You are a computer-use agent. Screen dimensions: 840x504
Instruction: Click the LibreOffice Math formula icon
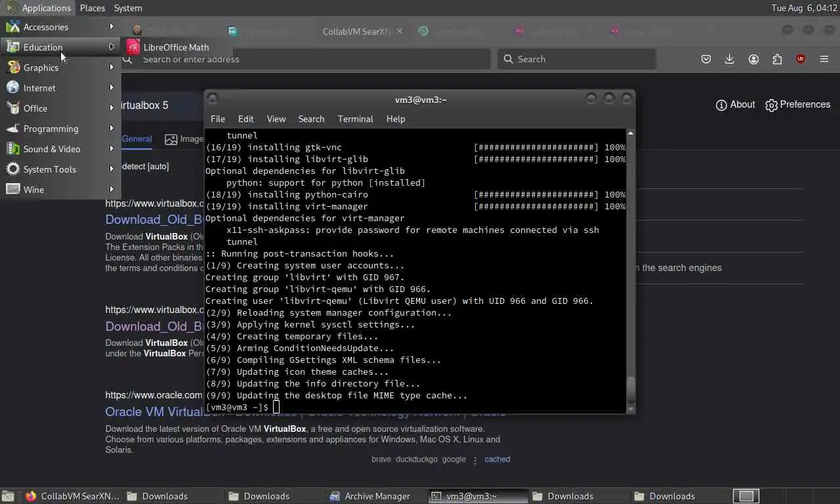[x=133, y=47]
